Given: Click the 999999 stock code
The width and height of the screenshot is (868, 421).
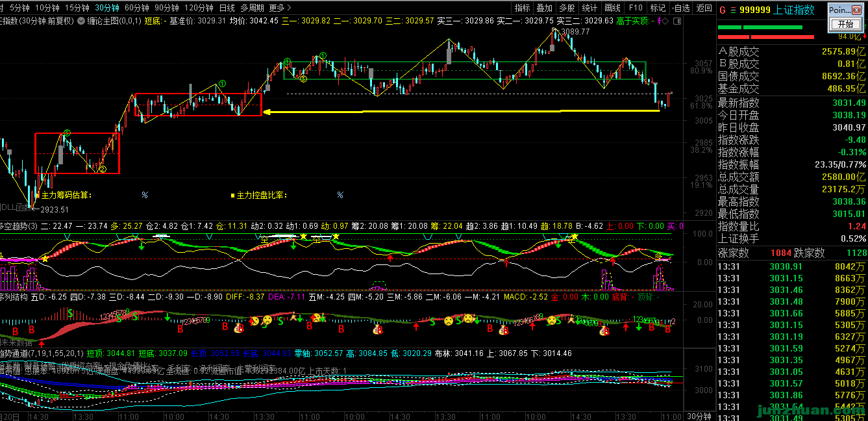Looking at the screenshot, I should click(x=756, y=10).
